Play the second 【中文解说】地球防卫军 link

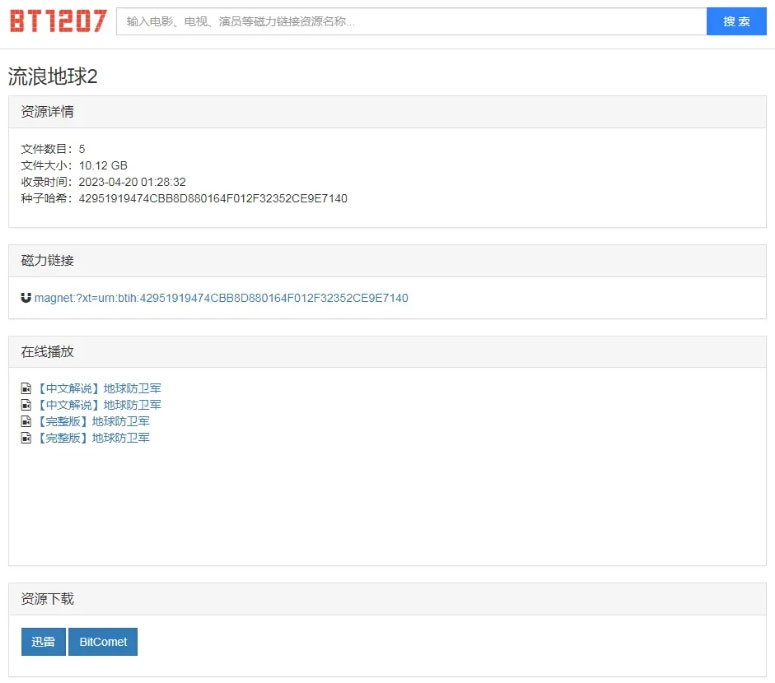[99, 405]
